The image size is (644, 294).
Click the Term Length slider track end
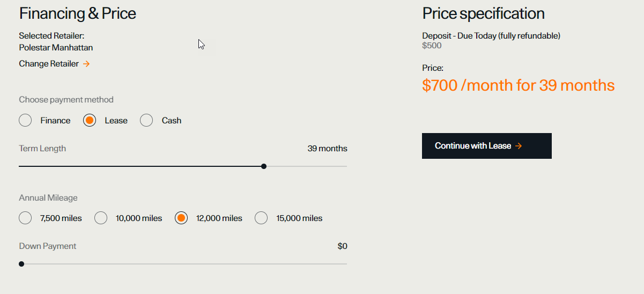pyautogui.click(x=345, y=166)
